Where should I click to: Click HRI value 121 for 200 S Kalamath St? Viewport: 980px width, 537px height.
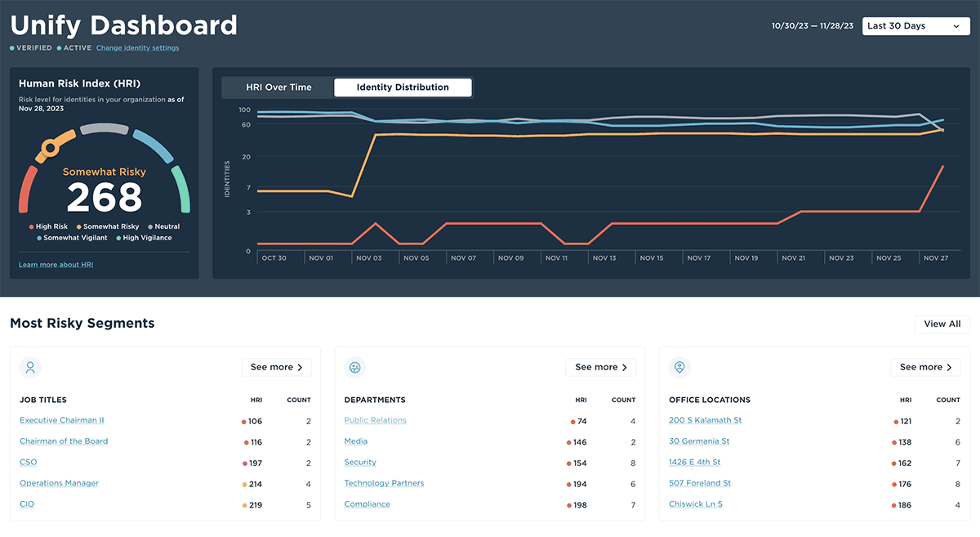point(905,422)
